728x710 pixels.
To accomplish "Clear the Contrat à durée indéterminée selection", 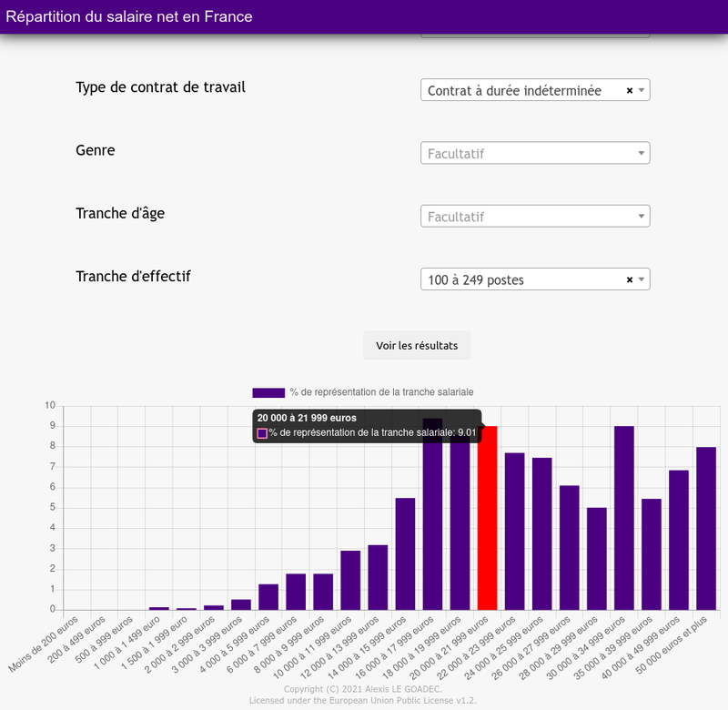I will click(x=629, y=91).
